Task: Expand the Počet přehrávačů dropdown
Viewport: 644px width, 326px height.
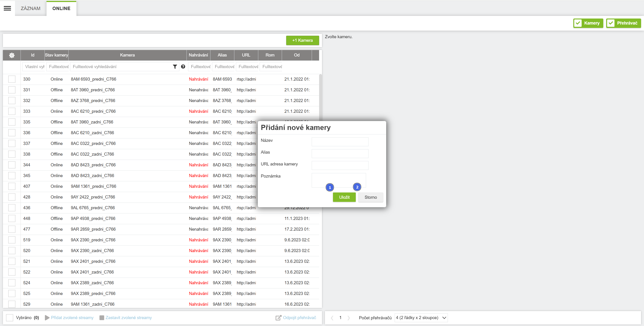Action: 421,318
